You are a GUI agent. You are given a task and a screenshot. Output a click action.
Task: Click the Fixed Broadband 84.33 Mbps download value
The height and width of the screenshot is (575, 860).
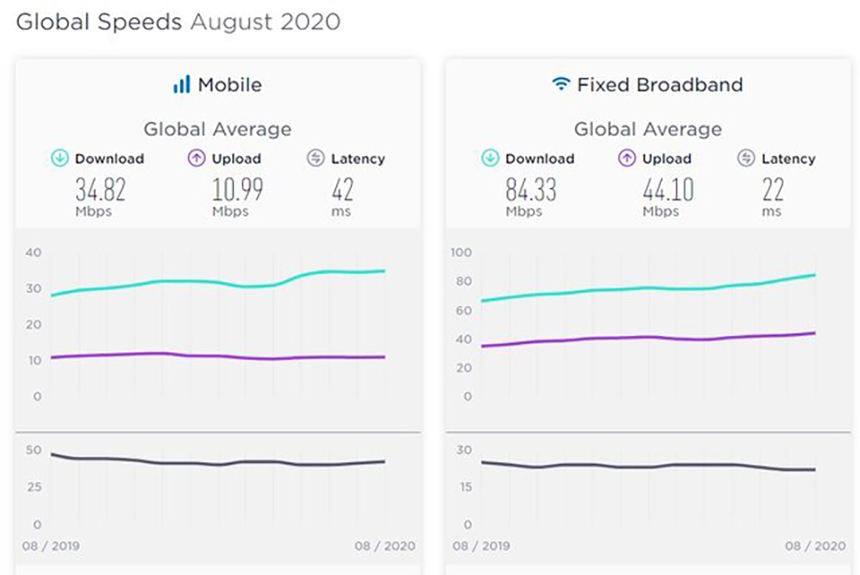coord(530,189)
